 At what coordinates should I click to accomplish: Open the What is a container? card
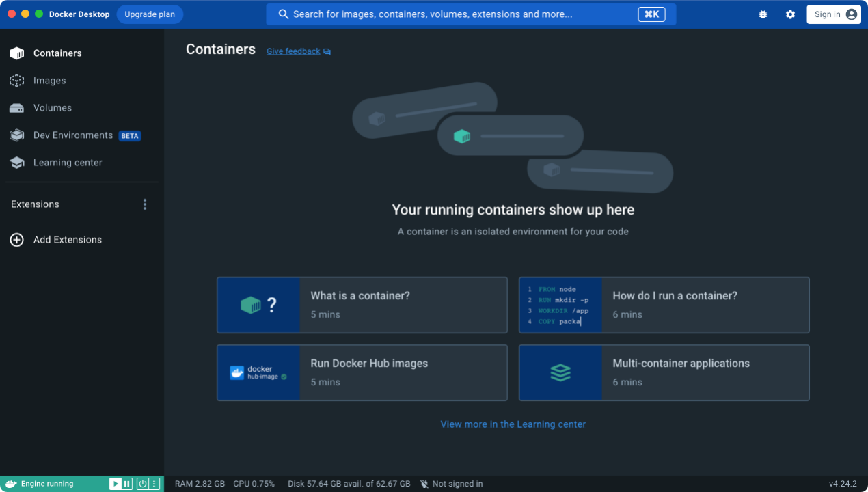point(362,305)
